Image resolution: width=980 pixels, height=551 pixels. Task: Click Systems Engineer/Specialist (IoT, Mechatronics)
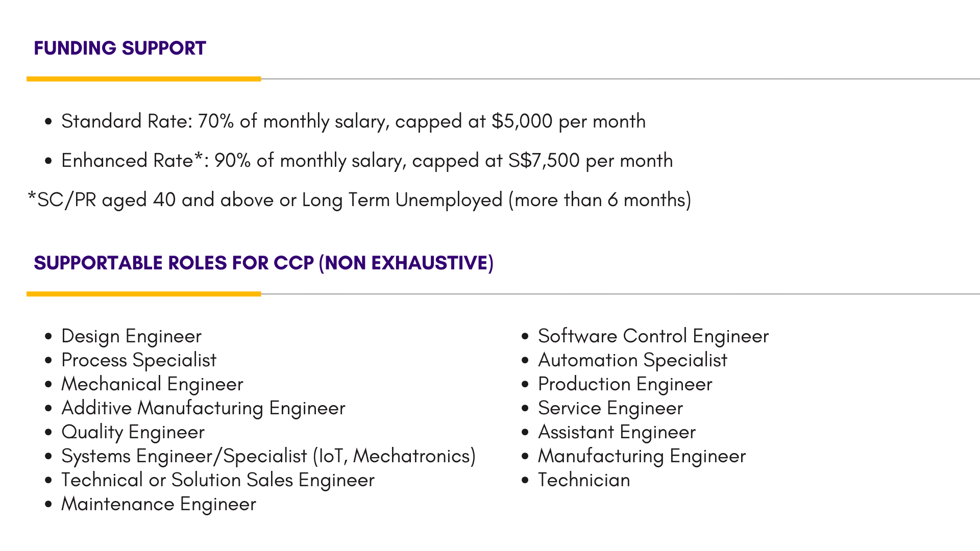(x=268, y=456)
